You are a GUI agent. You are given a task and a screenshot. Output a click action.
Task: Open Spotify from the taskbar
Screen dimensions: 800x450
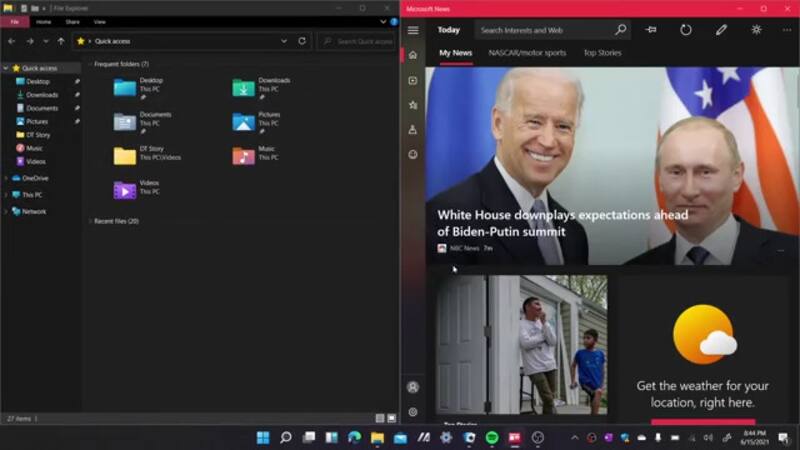pos(492,437)
